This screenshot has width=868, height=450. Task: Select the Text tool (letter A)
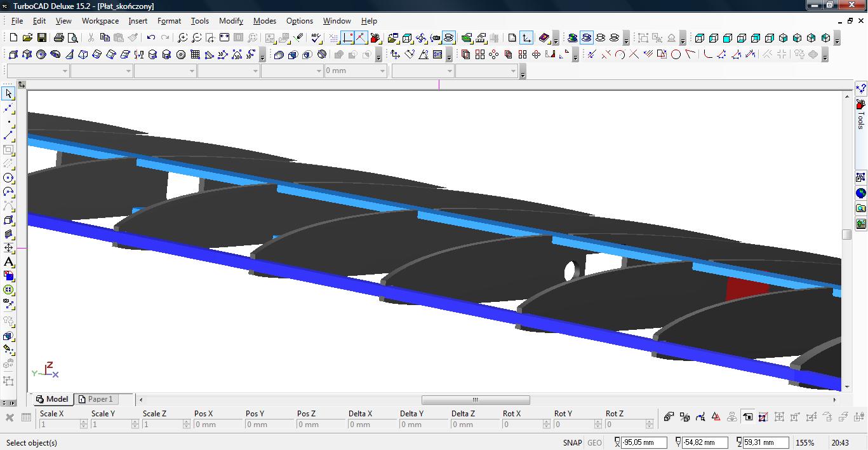click(x=8, y=262)
